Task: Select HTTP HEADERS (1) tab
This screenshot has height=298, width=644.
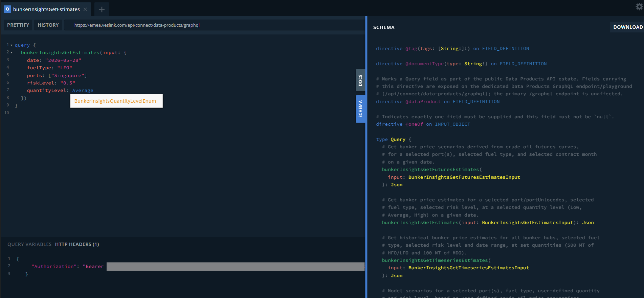Action: click(77, 244)
